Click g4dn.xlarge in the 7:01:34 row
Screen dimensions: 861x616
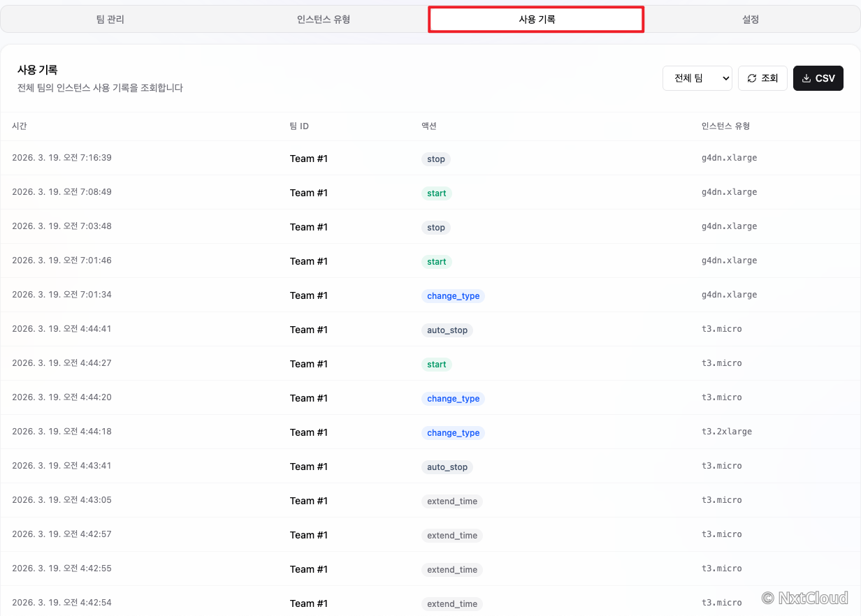point(730,295)
